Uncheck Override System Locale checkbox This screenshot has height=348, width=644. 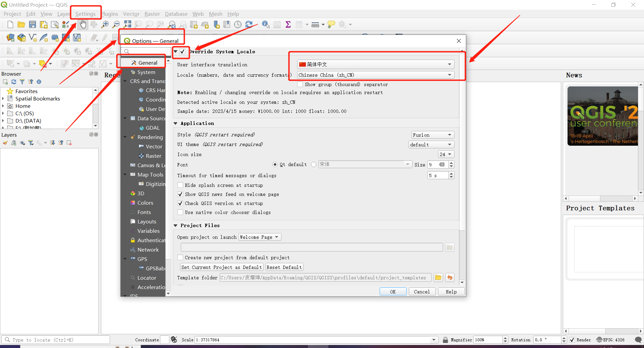coord(182,51)
